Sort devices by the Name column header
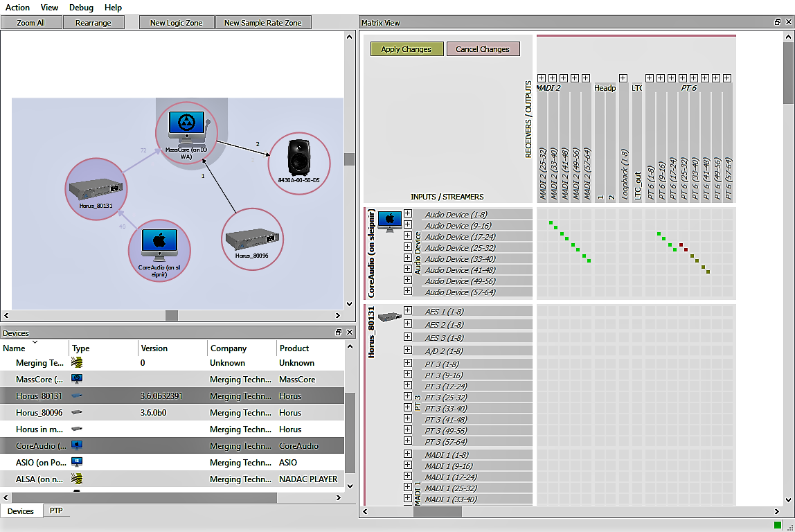The height and width of the screenshot is (532, 795). [35, 348]
